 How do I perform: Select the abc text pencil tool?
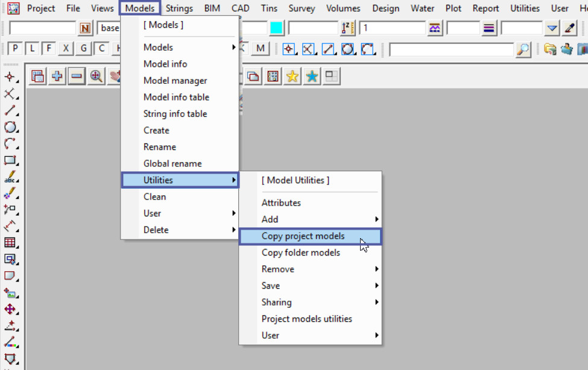point(10,177)
